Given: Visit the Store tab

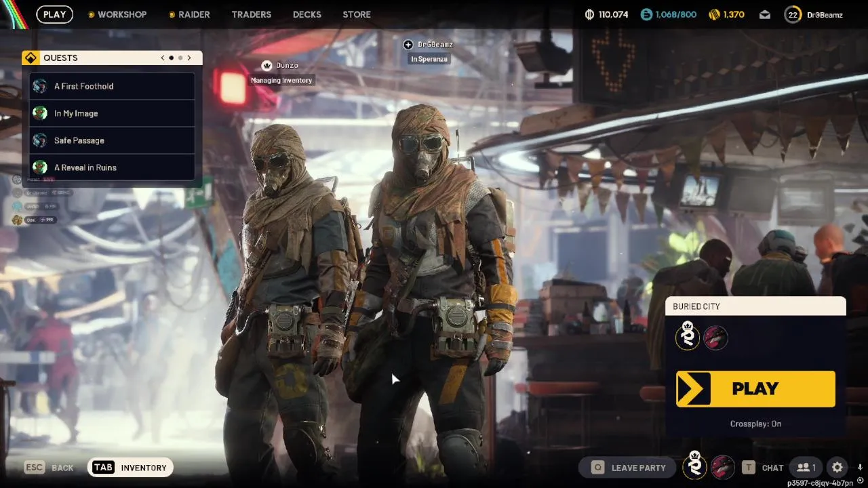Looking at the screenshot, I should [357, 14].
